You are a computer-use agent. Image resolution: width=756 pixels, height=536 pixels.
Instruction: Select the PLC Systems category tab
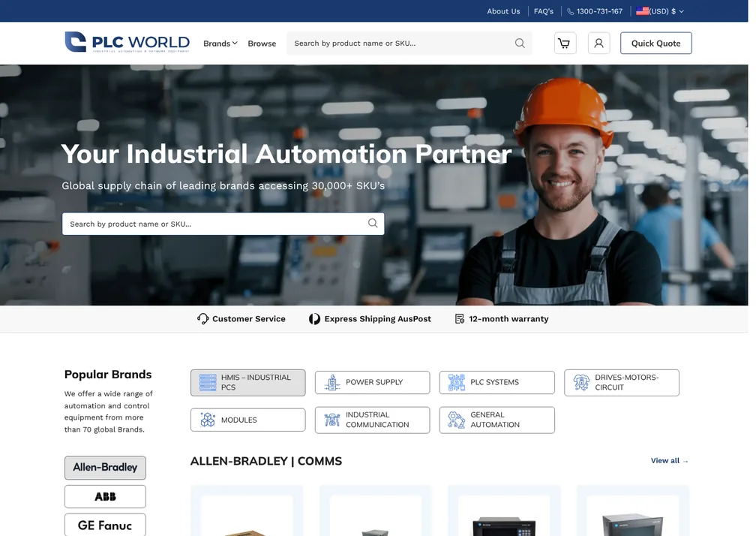pyautogui.click(x=497, y=383)
